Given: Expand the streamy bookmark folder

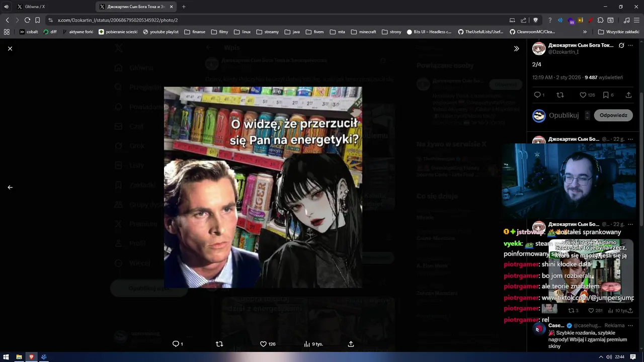Looking at the screenshot, I should (267, 32).
